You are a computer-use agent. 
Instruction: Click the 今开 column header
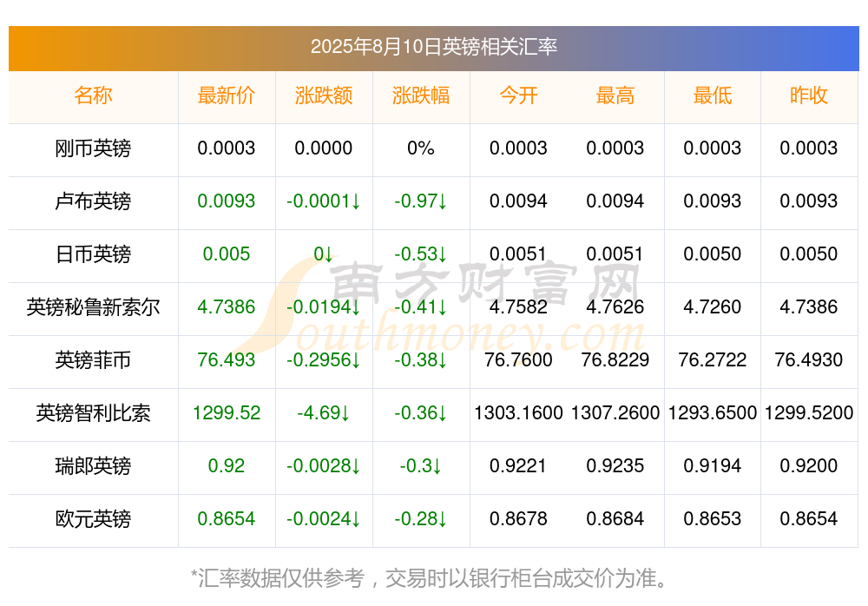click(518, 96)
